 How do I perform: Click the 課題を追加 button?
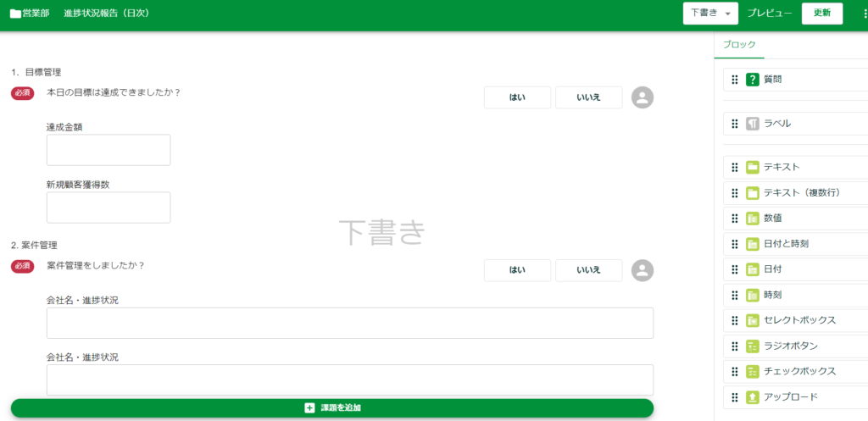click(x=332, y=408)
